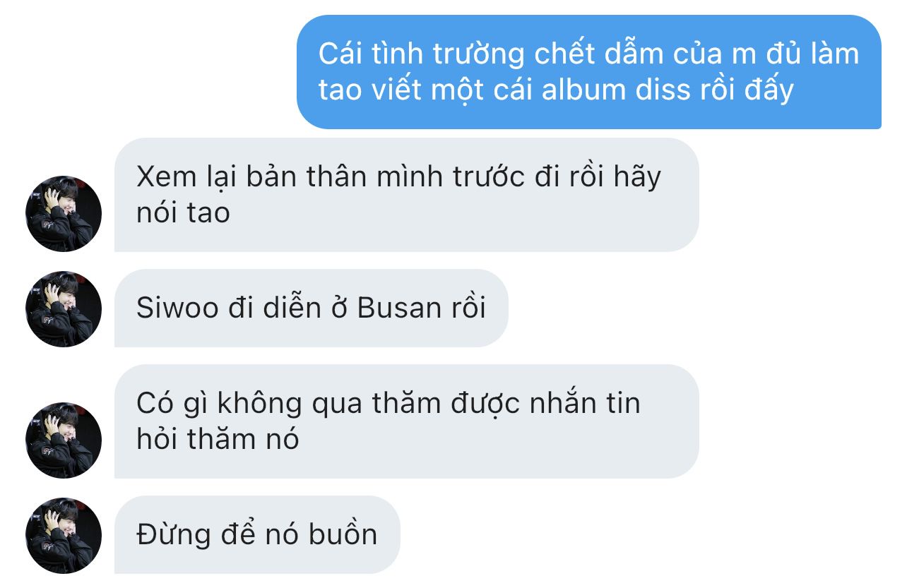Screen dimensions: 907x588
Task: Tap the message bubble "Có gì không qua thăm được"
Action: pyautogui.click(x=407, y=421)
